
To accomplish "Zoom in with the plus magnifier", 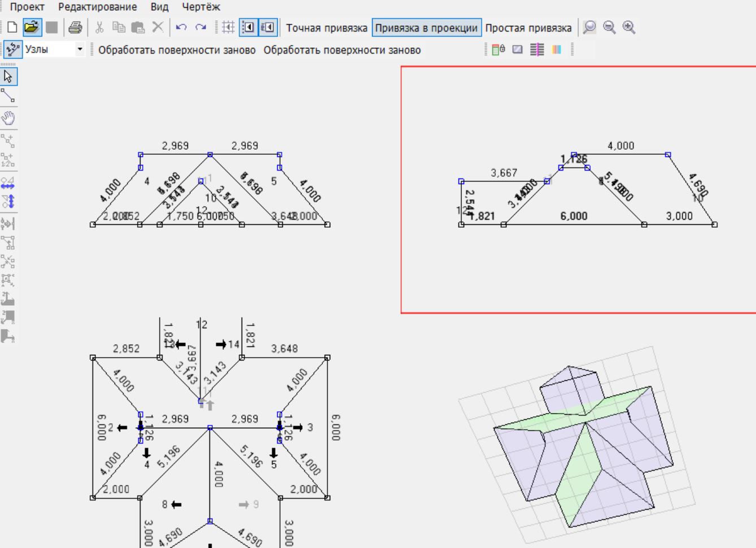I will [629, 27].
